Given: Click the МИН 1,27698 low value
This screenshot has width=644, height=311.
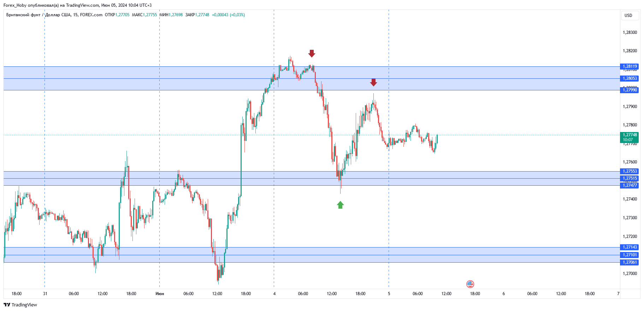Looking at the screenshot, I should click(171, 15).
